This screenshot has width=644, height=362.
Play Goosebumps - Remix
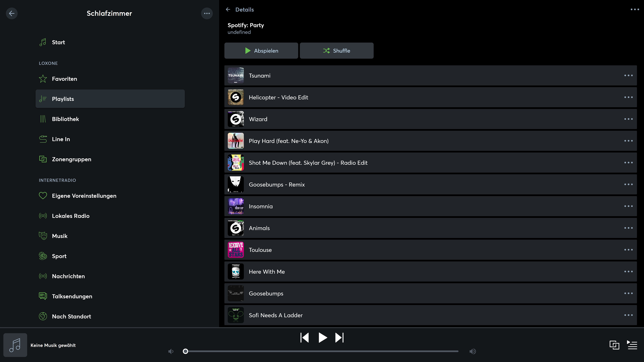tap(431, 184)
